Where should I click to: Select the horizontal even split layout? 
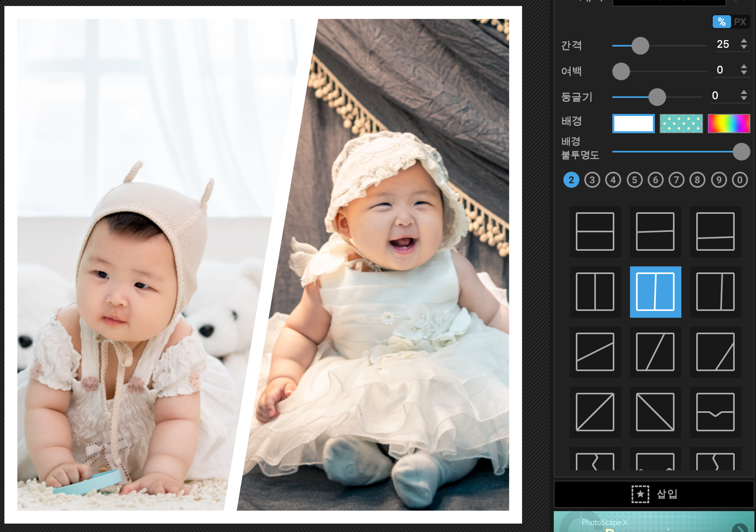point(595,231)
